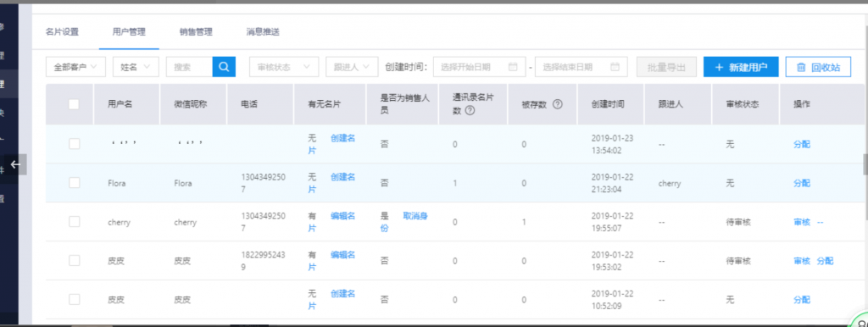Switch to the 名片设置 tab

62,32
